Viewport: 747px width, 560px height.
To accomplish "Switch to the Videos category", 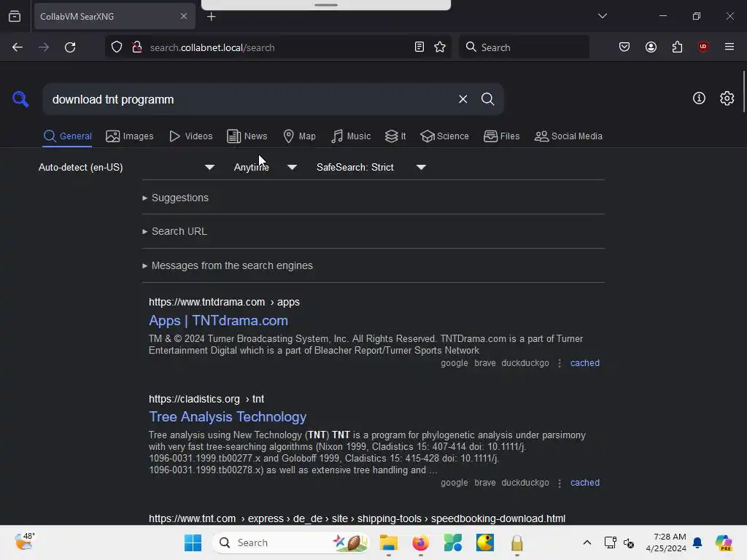I will point(190,136).
